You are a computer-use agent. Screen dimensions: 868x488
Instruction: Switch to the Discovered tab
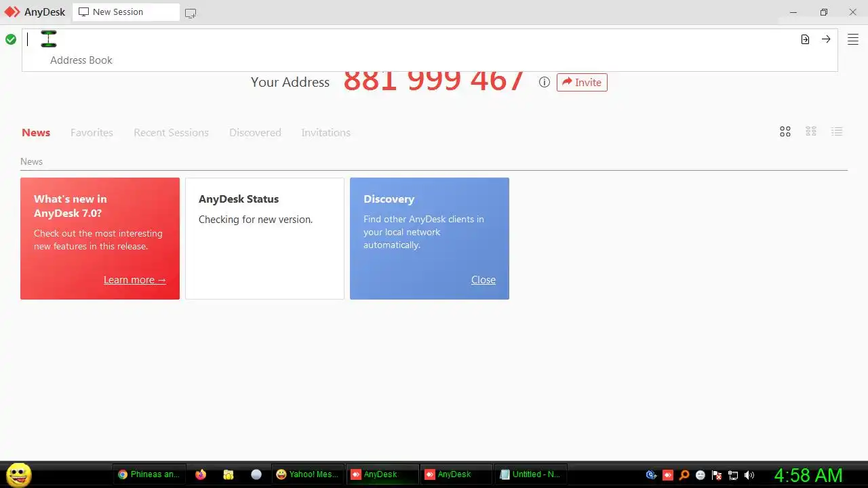point(255,133)
